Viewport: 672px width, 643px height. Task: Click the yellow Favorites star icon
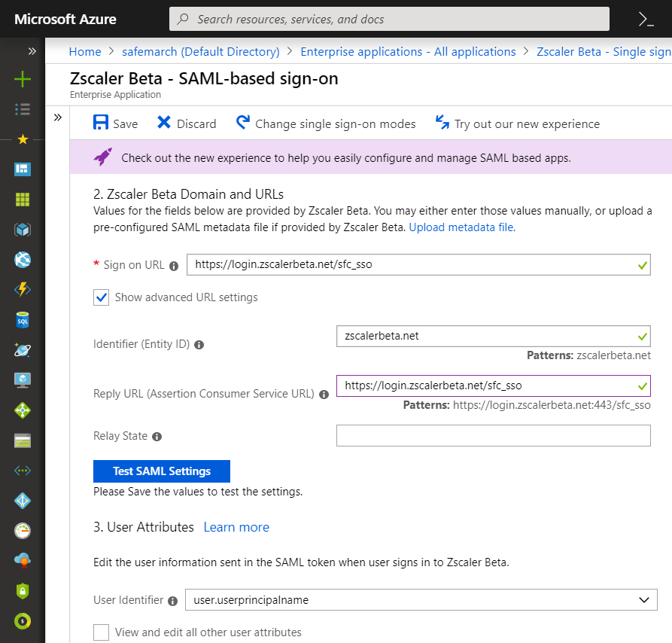[x=23, y=139]
